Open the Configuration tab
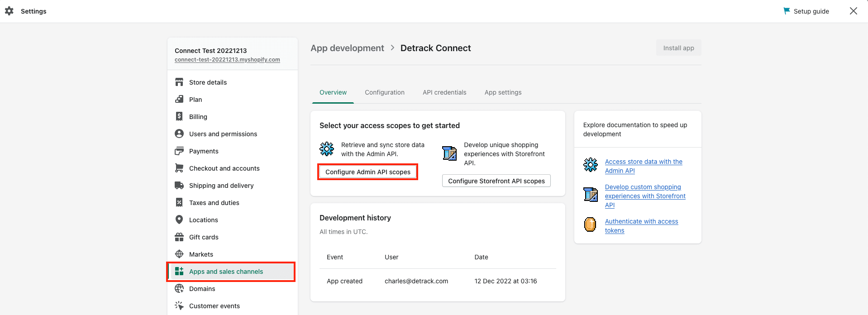This screenshot has width=868, height=315. pos(385,92)
